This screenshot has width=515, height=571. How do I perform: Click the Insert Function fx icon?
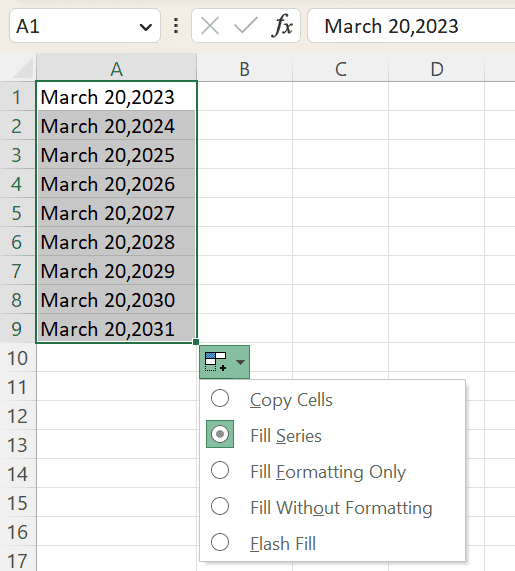pos(282,26)
